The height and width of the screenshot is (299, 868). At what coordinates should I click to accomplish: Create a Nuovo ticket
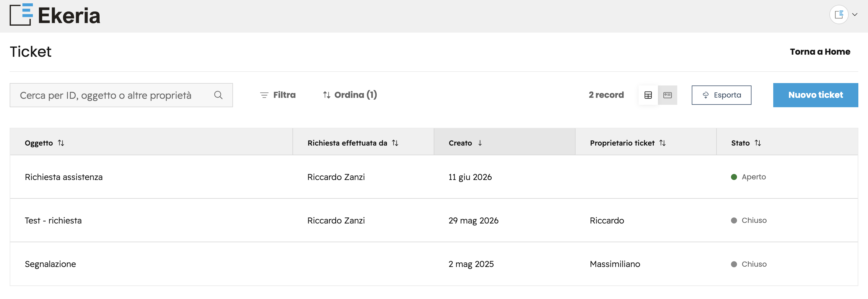click(815, 95)
